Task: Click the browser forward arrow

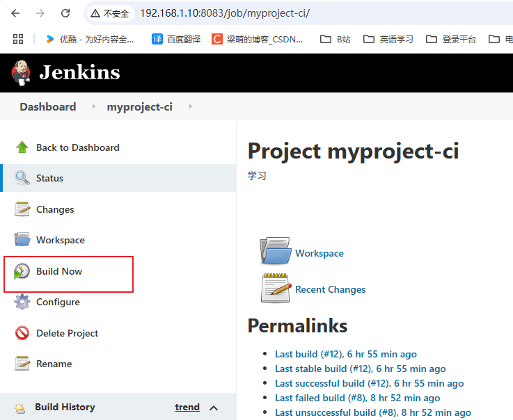Action: [x=40, y=13]
